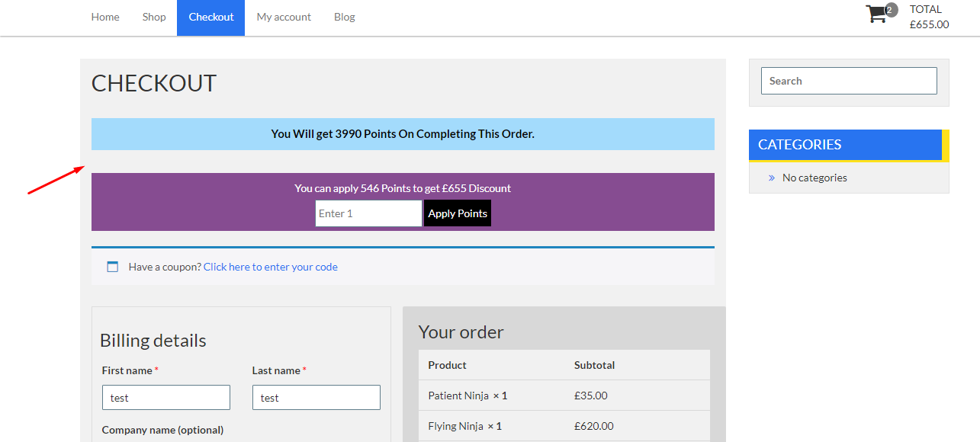Click the CATEGORIES widget heading
This screenshot has width=980, height=442.
tap(849, 145)
